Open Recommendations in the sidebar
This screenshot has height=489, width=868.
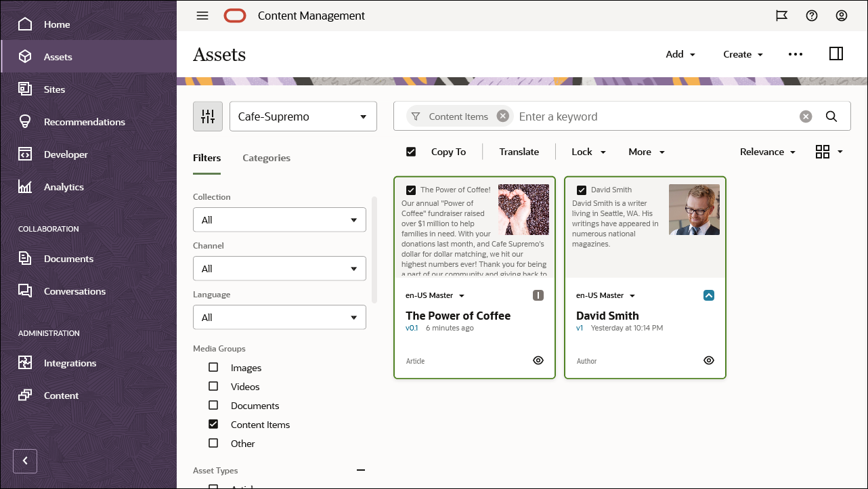[89, 122]
